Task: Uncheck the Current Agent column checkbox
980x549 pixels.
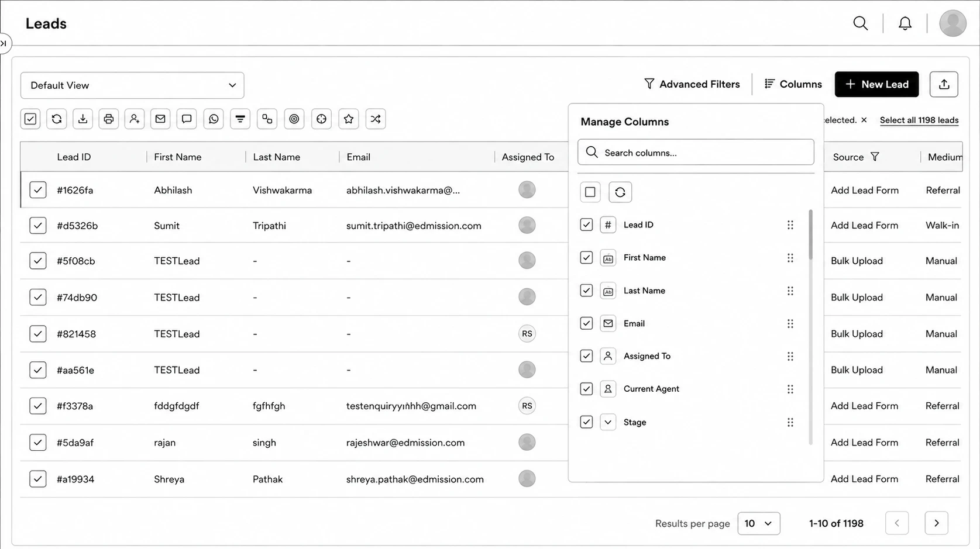Action: click(586, 389)
